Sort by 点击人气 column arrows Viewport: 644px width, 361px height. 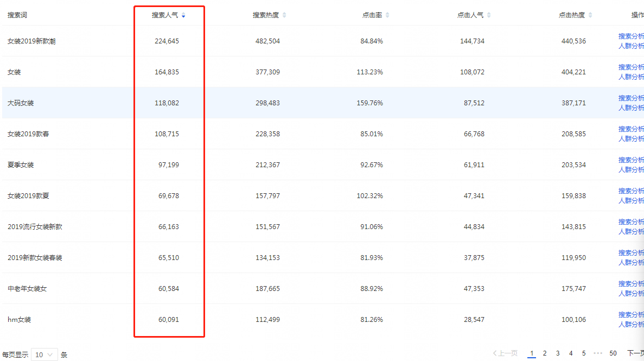[x=489, y=15]
